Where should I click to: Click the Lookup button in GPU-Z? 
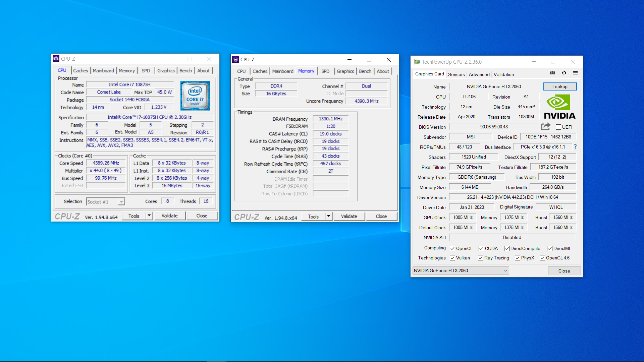[x=560, y=86]
